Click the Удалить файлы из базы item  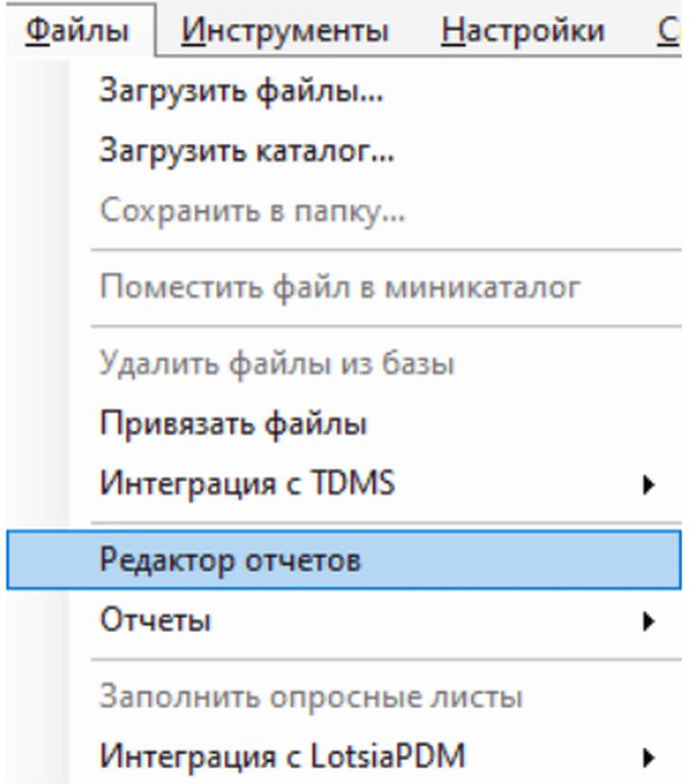click(277, 364)
